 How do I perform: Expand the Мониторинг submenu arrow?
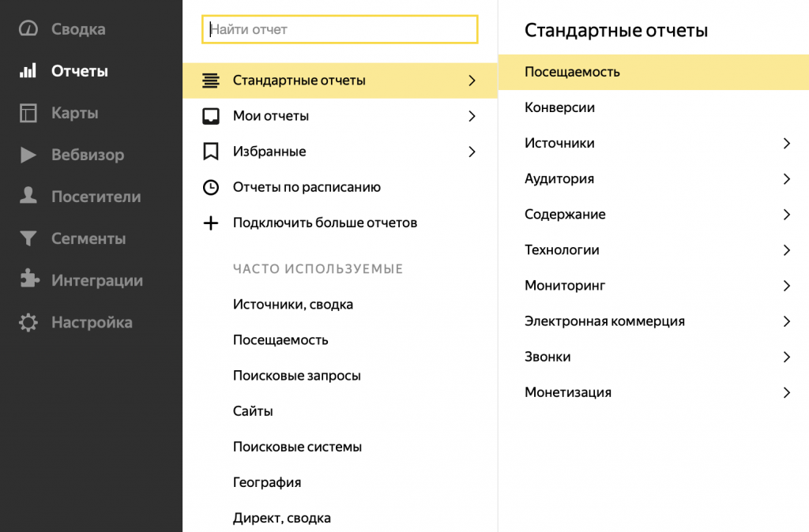(786, 286)
